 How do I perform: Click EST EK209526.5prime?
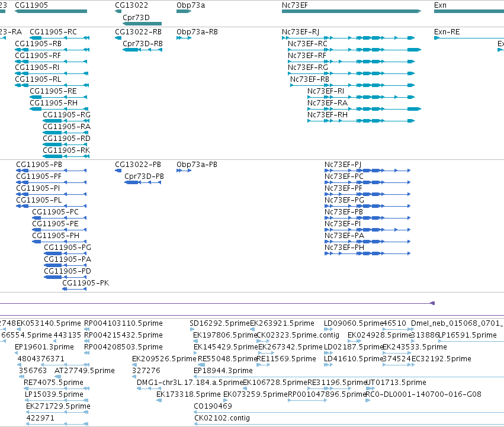164,359
